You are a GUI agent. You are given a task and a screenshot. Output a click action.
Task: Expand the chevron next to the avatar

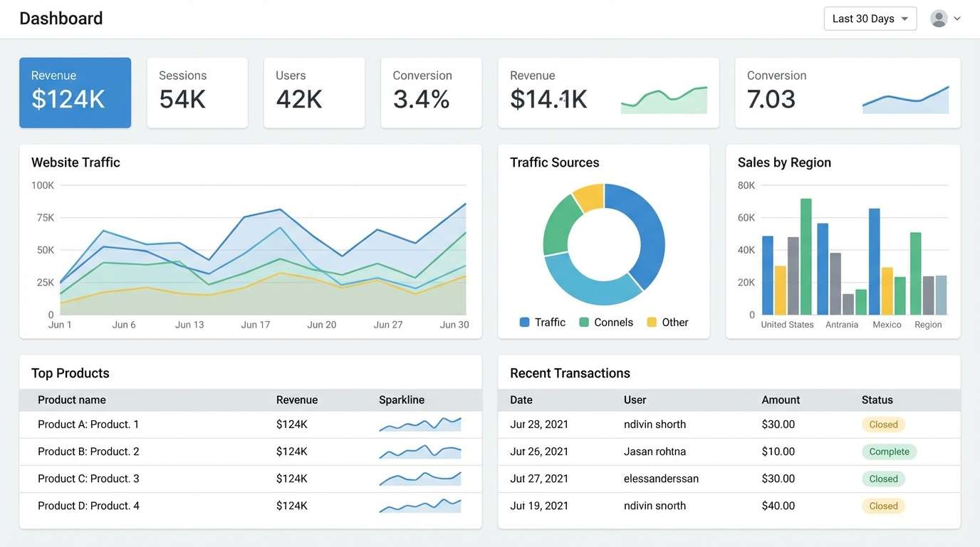pos(956,19)
